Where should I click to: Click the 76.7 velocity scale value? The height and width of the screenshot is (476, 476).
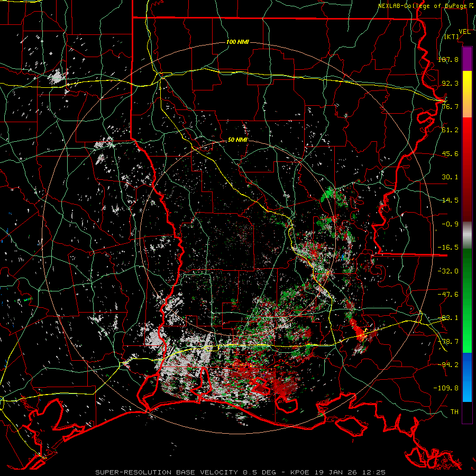(x=450, y=106)
